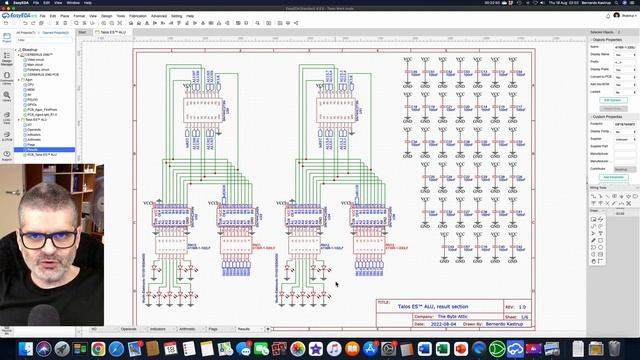
Task: Select the pencil tool in Drawing Tools
Action: 593,240
